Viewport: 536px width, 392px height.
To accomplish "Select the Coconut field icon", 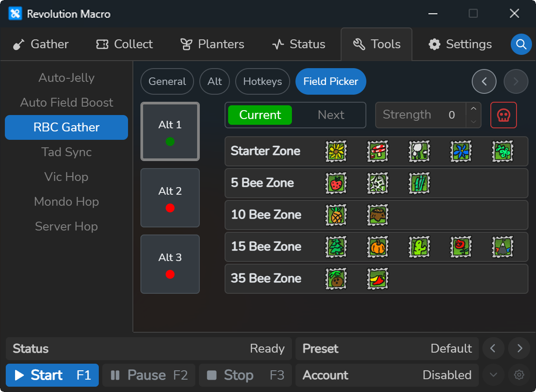I will click(336, 279).
